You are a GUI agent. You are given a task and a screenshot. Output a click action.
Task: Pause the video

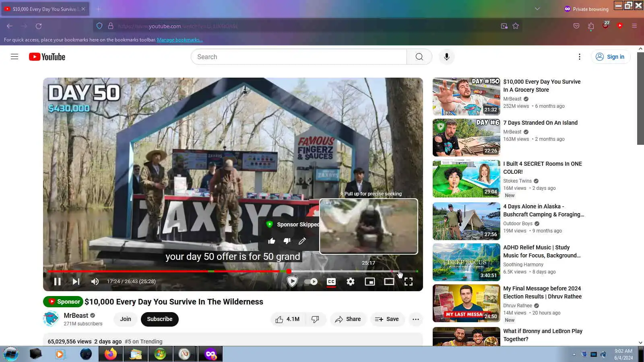pyautogui.click(x=58, y=282)
